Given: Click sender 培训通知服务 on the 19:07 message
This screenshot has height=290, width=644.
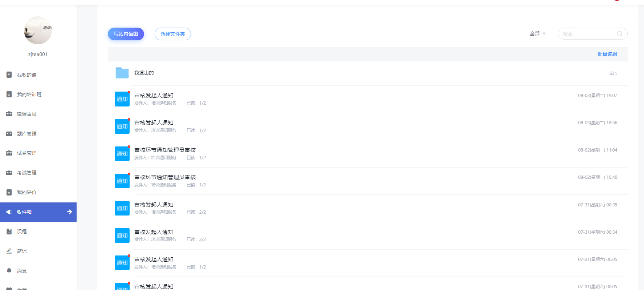Looking at the screenshot, I should [x=164, y=103].
